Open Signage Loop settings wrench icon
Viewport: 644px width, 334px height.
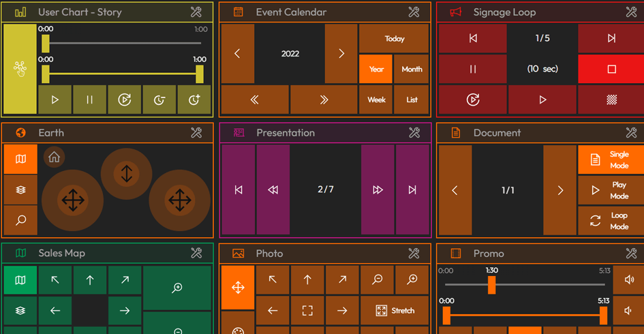[631, 12]
